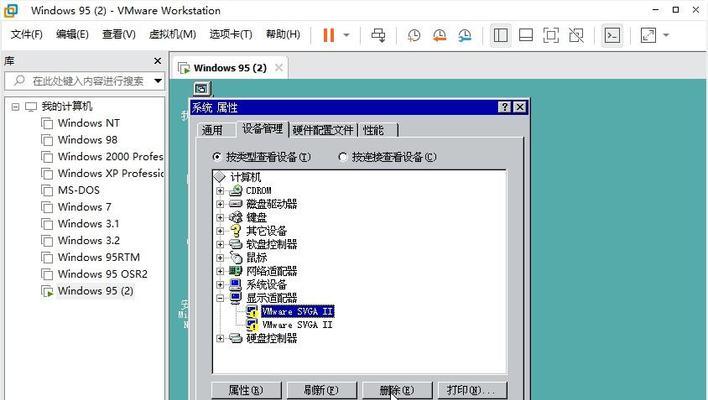Open the 虚拟机(M) menu
The width and height of the screenshot is (708, 400).
[172, 34]
